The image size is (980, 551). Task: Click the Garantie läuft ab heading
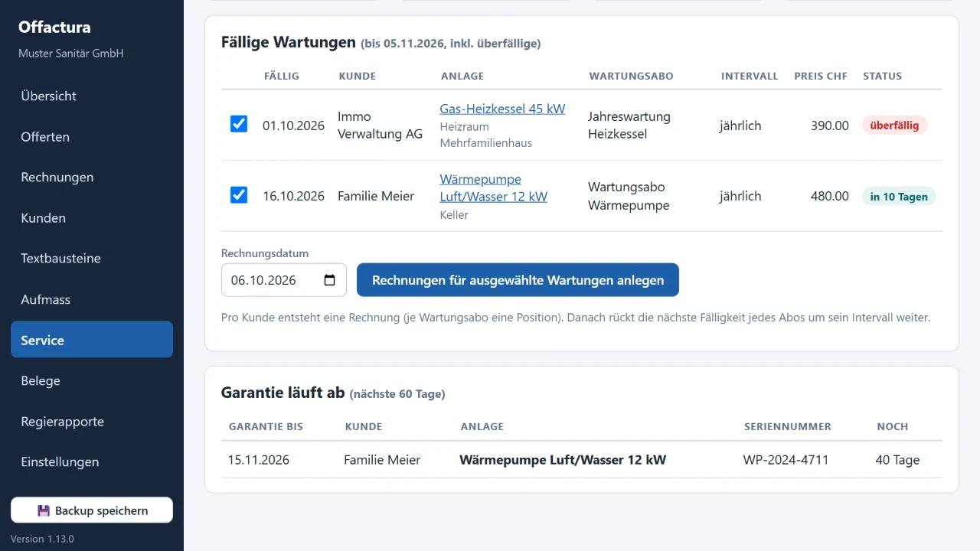coord(283,393)
